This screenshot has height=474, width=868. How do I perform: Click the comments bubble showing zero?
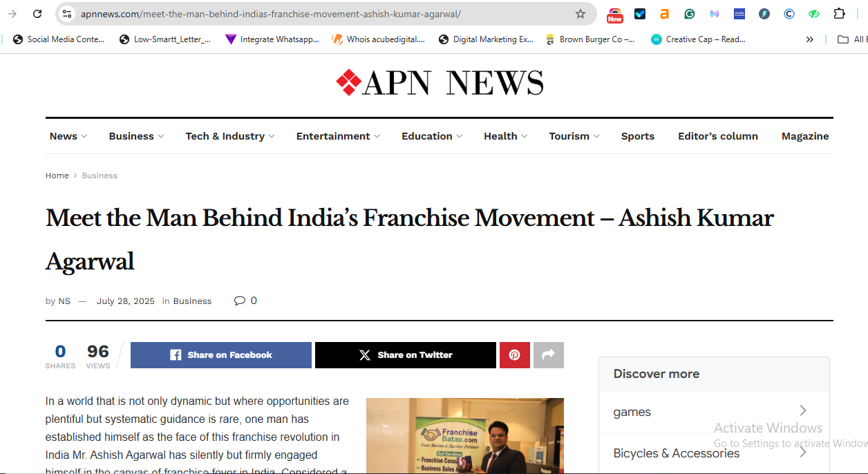pos(245,301)
